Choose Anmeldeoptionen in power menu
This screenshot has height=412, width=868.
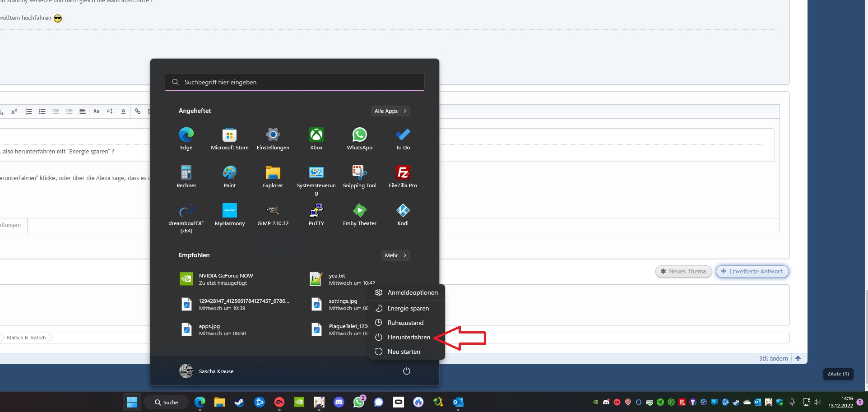coord(407,292)
